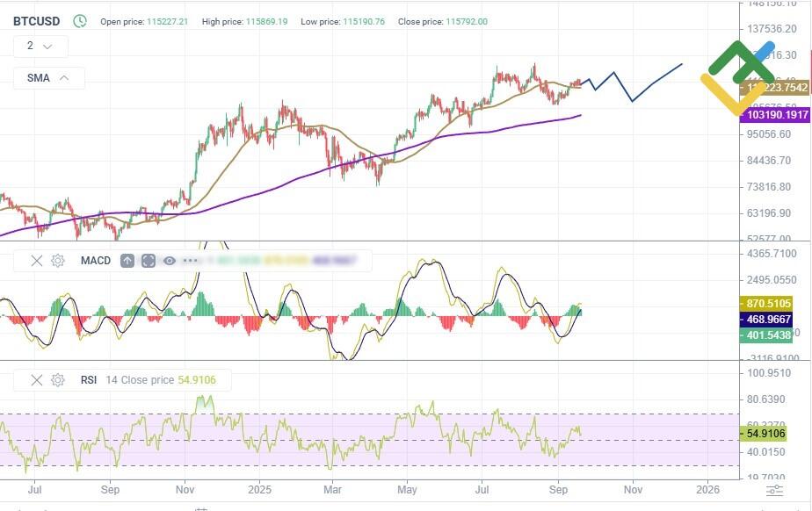Toggle MACD visibility with the eye icon
The image size is (812, 511).
point(169,260)
